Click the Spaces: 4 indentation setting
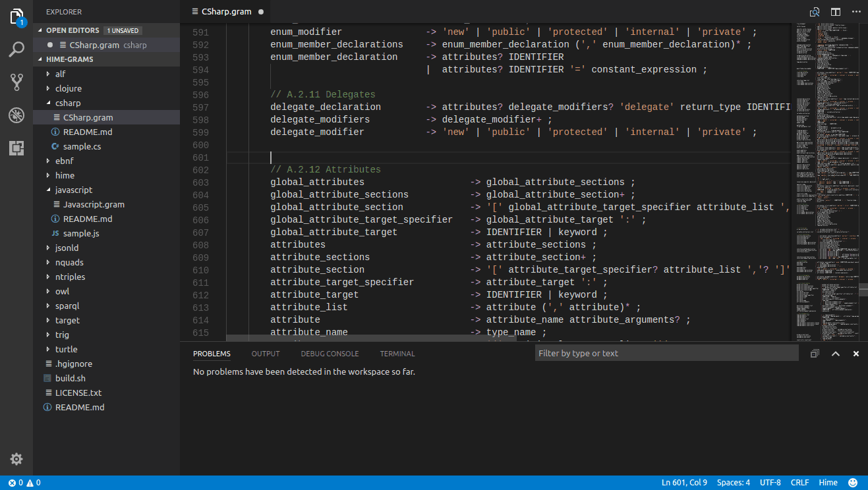 733,483
